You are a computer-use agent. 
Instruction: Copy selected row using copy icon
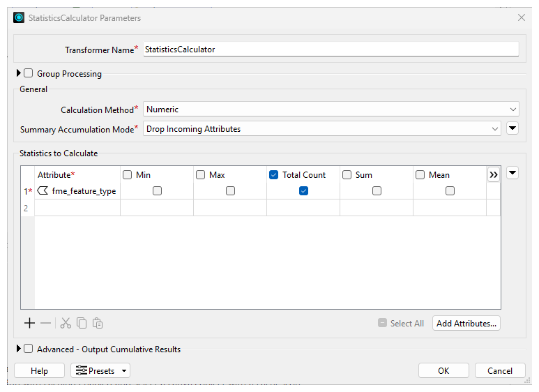82,323
